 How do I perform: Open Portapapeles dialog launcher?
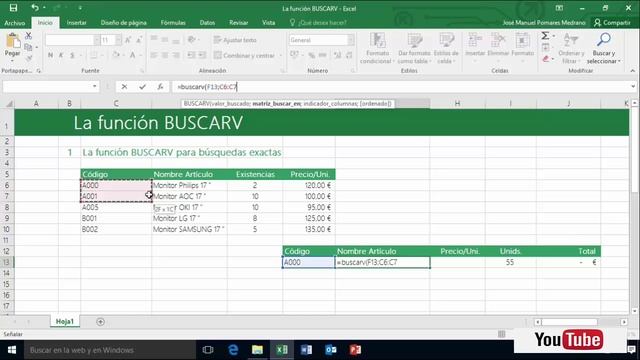tap(39, 71)
